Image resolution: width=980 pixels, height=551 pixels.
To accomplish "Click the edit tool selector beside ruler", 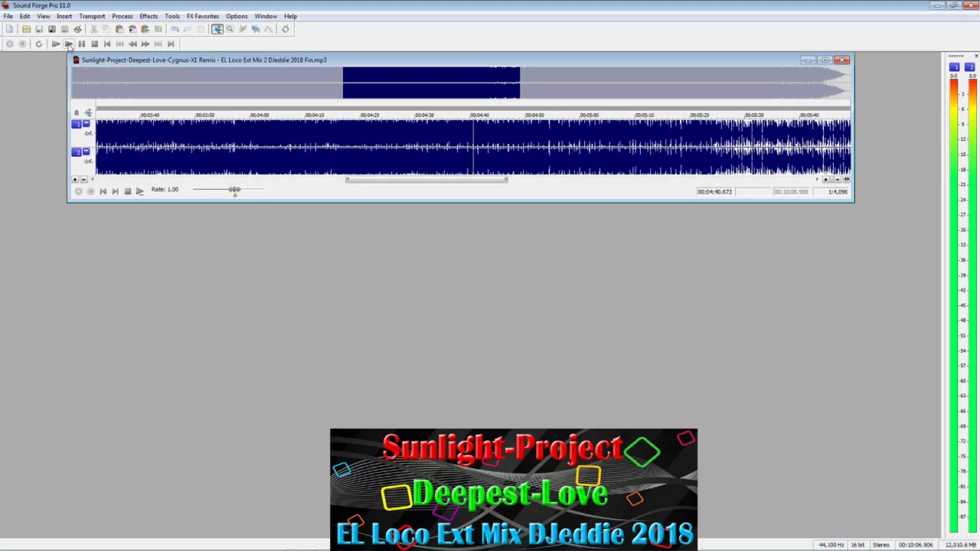I will pyautogui.click(x=88, y=112).
